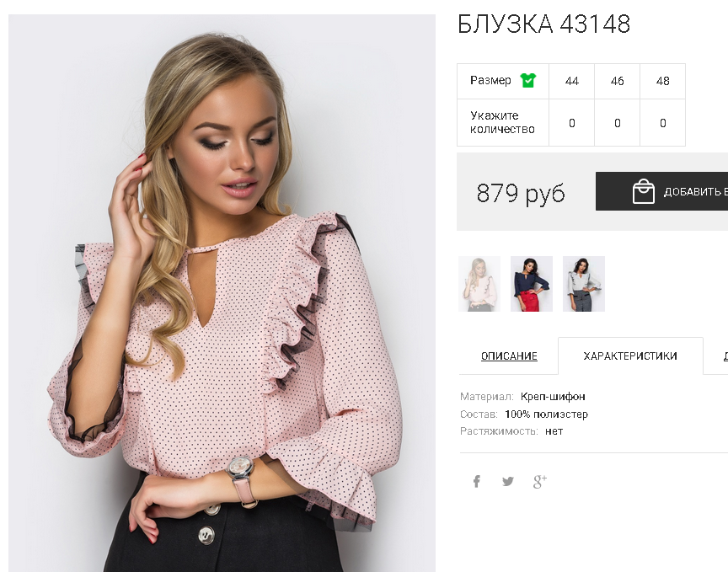View the navy blouse with red skirt thumbnail
Image resolution: width=728 pixels, height=572 pixels.
pos(532,284)
